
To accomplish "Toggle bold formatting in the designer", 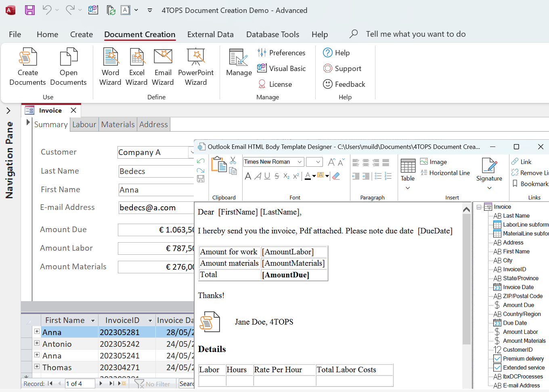I will pyautogui.click(x=248, y=176).
